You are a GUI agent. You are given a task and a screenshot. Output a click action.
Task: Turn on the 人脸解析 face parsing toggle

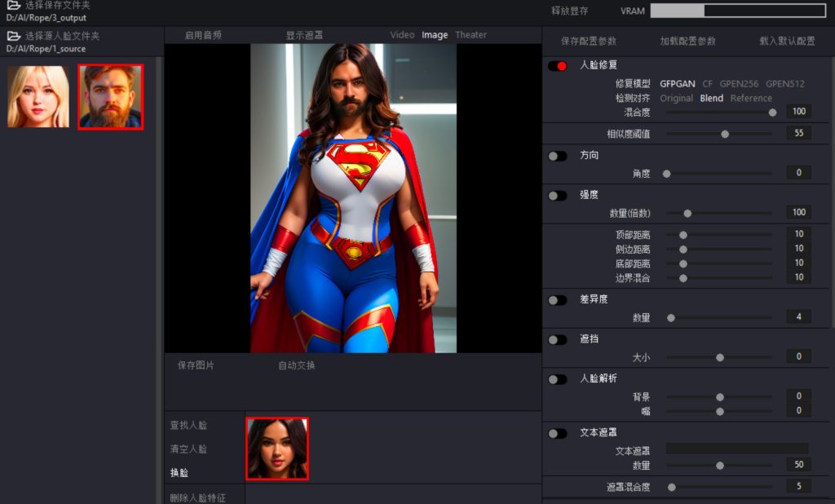click(x=558, y=379)
